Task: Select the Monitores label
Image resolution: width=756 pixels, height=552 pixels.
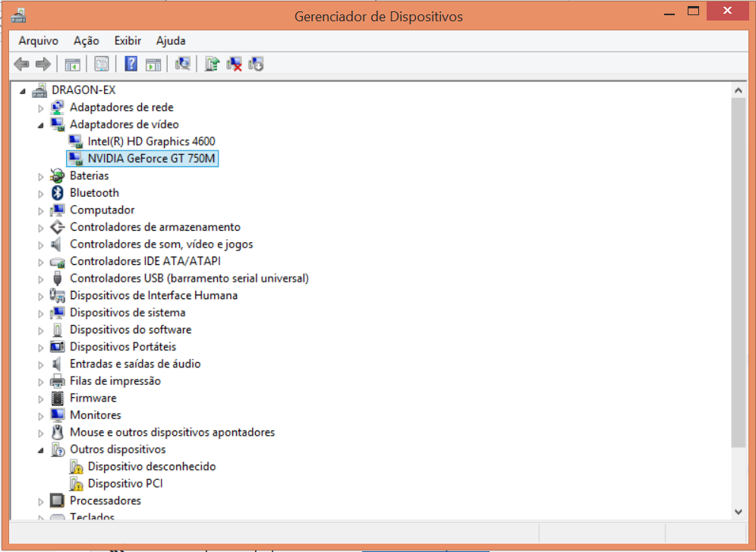Action: coord(96,415)
